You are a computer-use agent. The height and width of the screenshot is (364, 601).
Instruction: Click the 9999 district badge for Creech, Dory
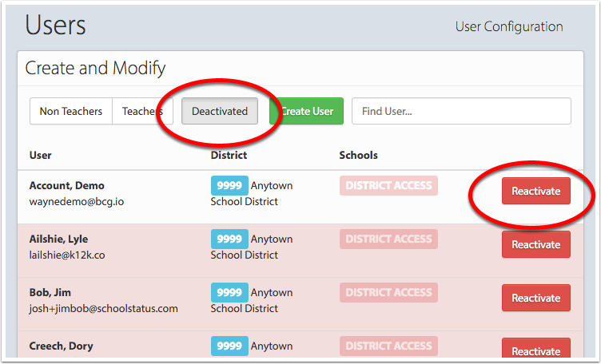(229, 346)
